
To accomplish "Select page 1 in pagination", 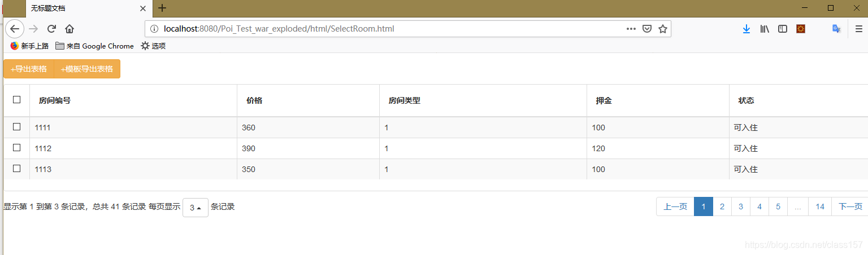I will (704, 207).
